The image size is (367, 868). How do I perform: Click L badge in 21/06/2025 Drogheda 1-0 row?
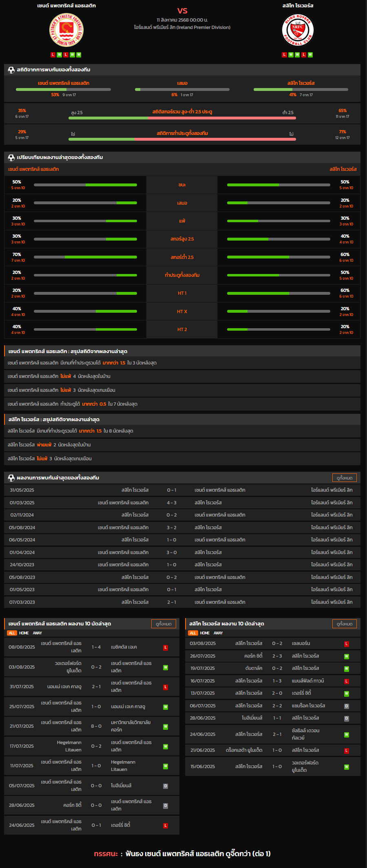point(347,751)
